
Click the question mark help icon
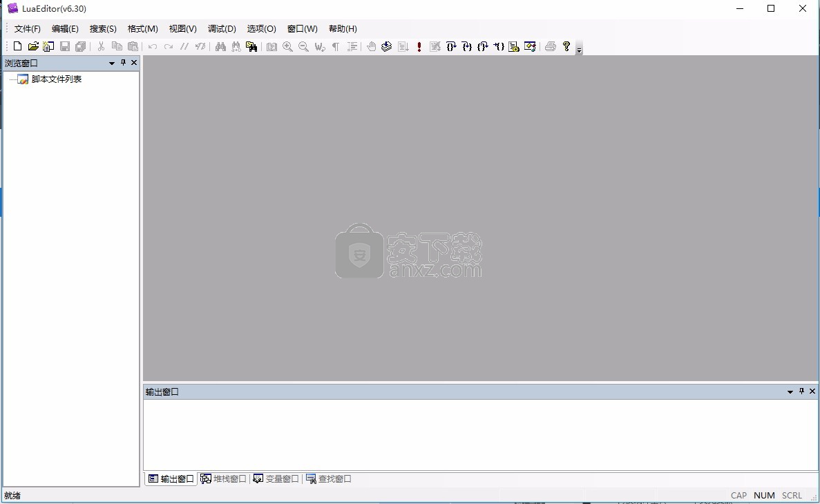(566, 46)
